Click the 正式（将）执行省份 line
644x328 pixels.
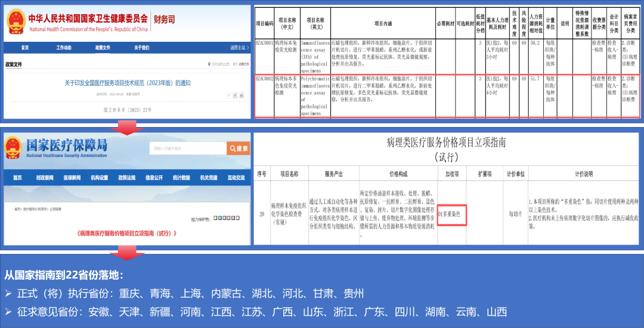(185, 293)
